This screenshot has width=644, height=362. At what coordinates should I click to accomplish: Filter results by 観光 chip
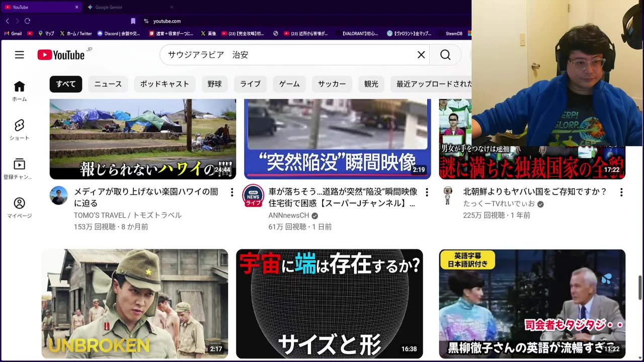(x=371, y=84)
